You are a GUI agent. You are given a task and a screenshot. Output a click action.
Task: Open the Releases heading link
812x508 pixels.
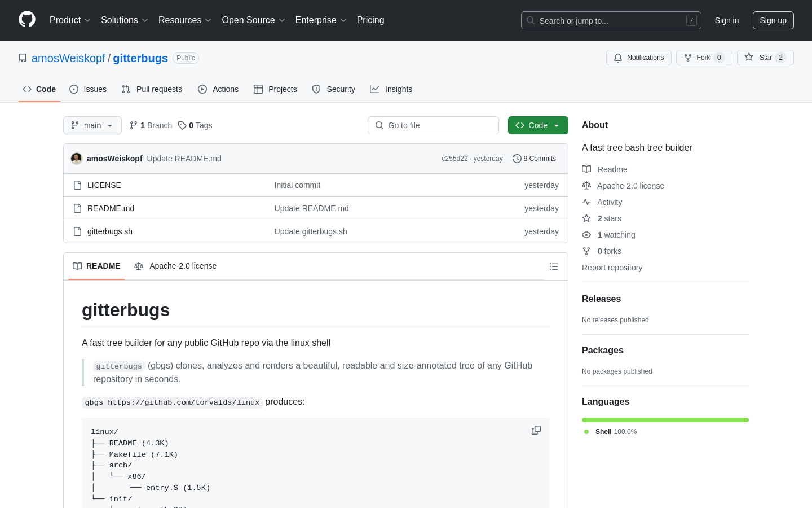(601, 299)
